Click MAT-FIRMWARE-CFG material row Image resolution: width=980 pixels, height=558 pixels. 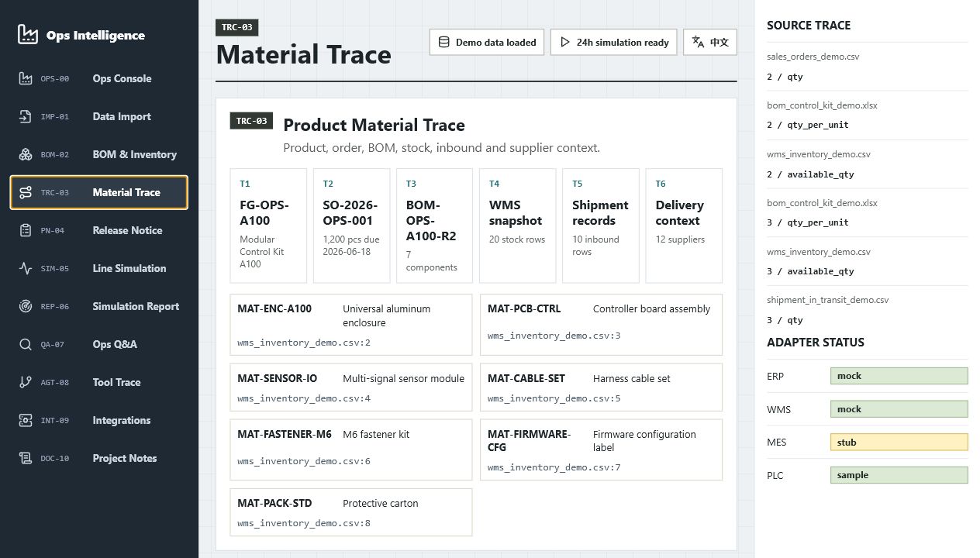pos(601,449)
